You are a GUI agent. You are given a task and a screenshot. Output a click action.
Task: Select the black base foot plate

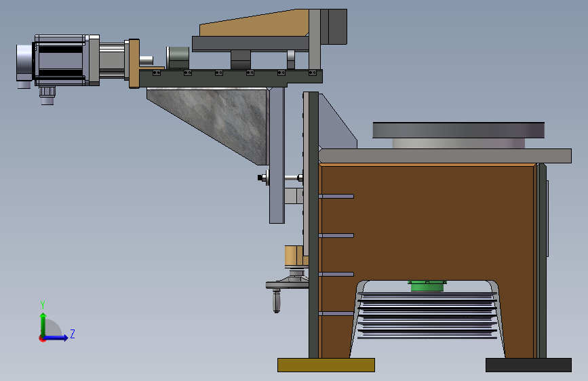pos(528,365)
